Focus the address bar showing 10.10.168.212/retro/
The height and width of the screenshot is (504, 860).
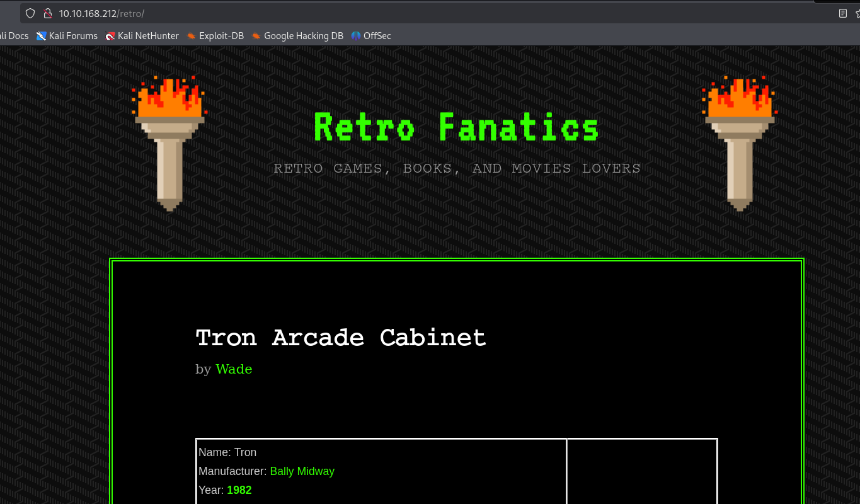click(x=378, y=13)
